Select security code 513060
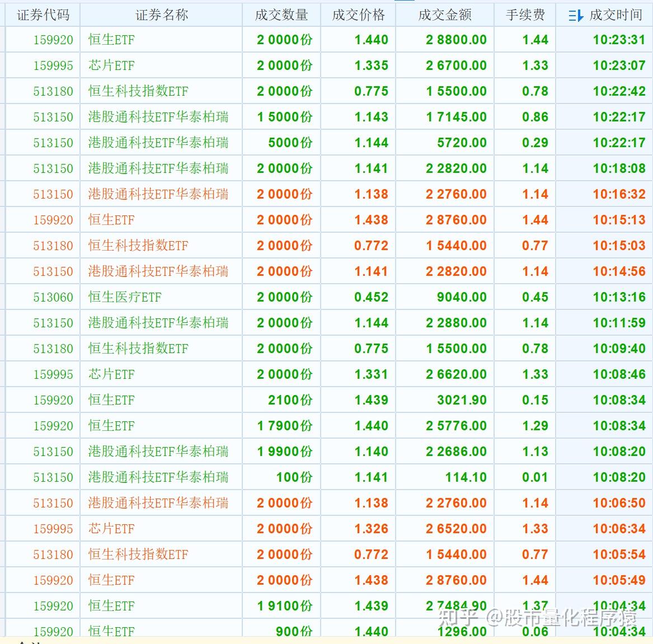653x644 pixels. click(x=53, y=297)
